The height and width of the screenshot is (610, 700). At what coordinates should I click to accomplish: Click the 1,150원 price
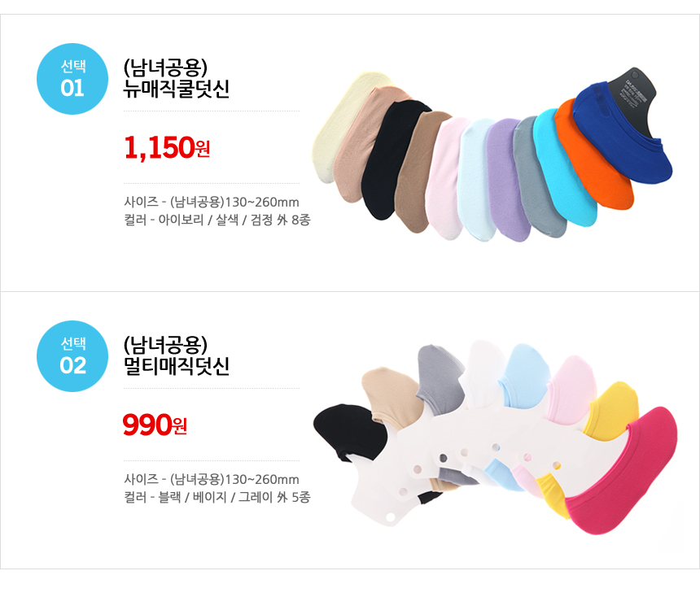[167, 148]
